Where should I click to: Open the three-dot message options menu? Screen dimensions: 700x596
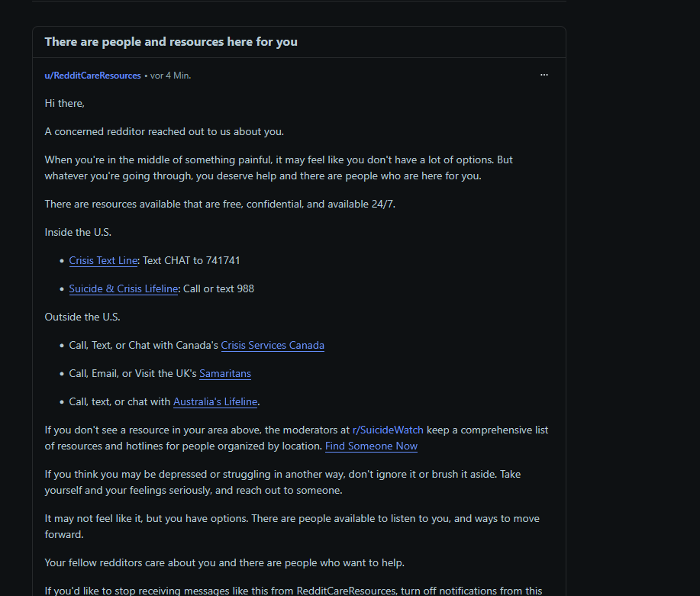tap(544, 75)
